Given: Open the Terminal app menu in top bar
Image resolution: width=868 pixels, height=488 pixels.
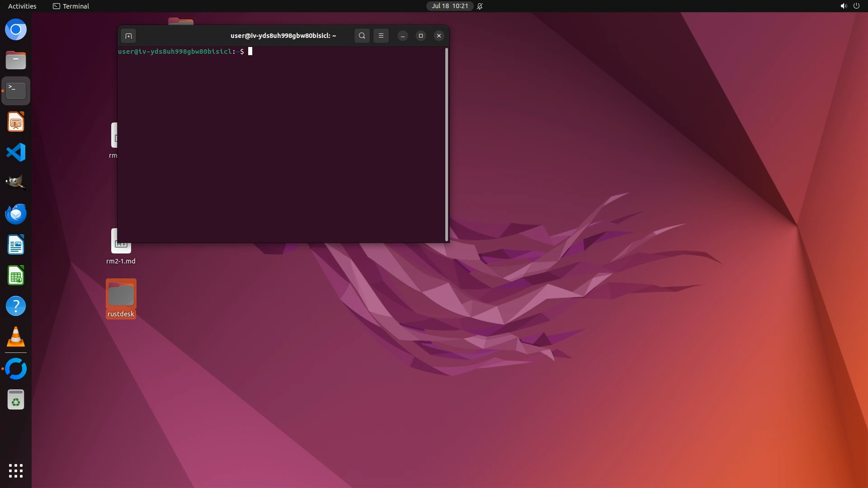Looking at the screenshot, I should [71, 6].
